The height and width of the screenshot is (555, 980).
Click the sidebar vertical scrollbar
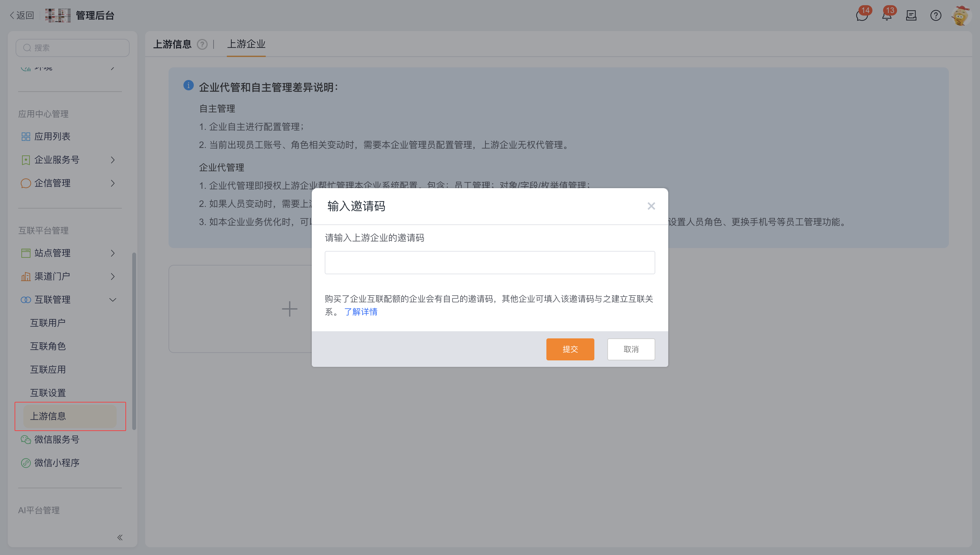134,341
